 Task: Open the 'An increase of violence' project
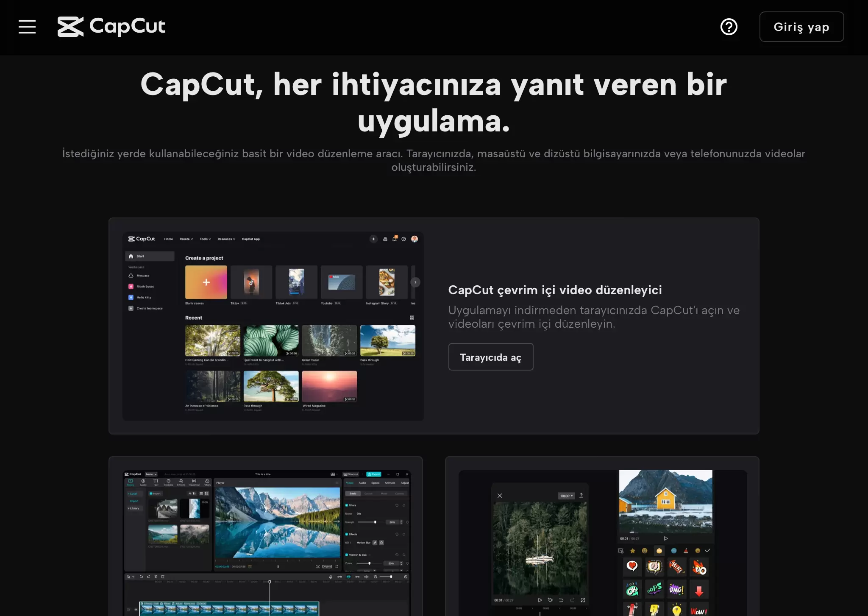tap(213, 387)
